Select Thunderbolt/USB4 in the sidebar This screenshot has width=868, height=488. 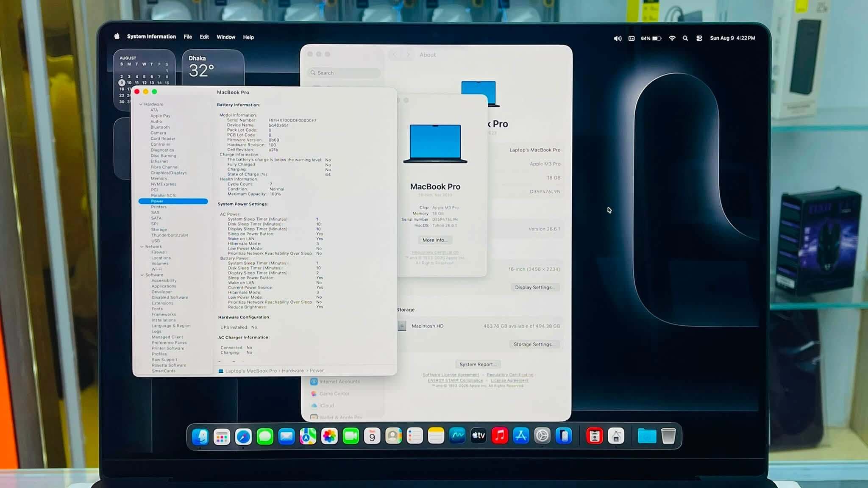point(170,235)
